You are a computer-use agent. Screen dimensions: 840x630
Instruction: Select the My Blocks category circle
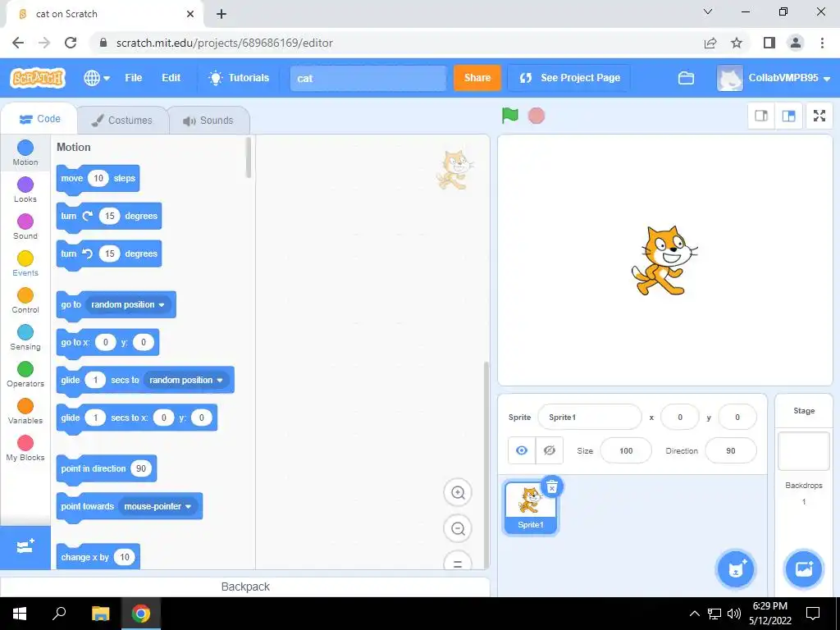[x=25, y=443]
